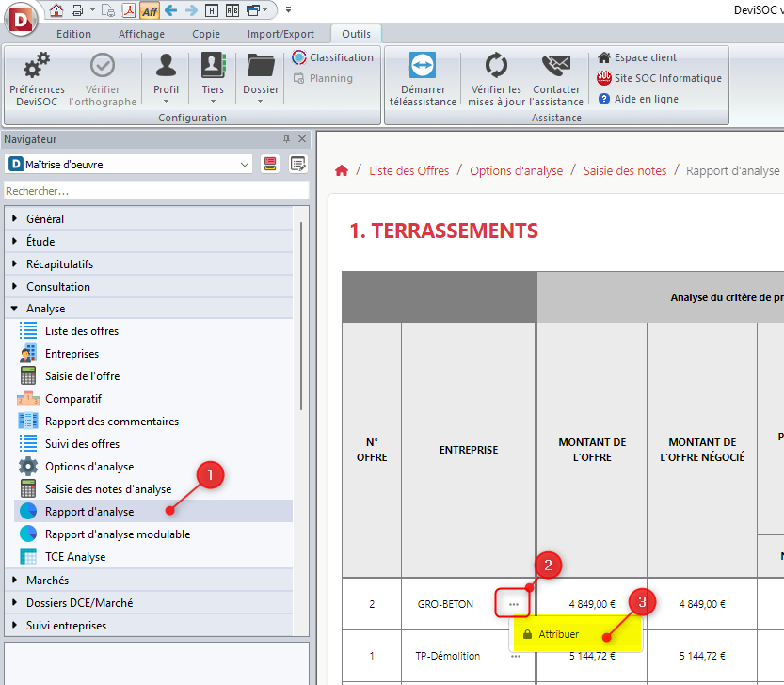This screenshot has width=784, height=685.
Task: Click the Liste des Offres breadcrumb link
Action: tap(408, 170)
